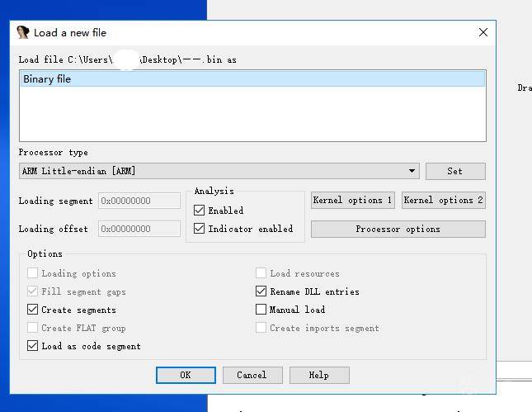Enable Manual load

pyautogui.click(x=261, y=309)
